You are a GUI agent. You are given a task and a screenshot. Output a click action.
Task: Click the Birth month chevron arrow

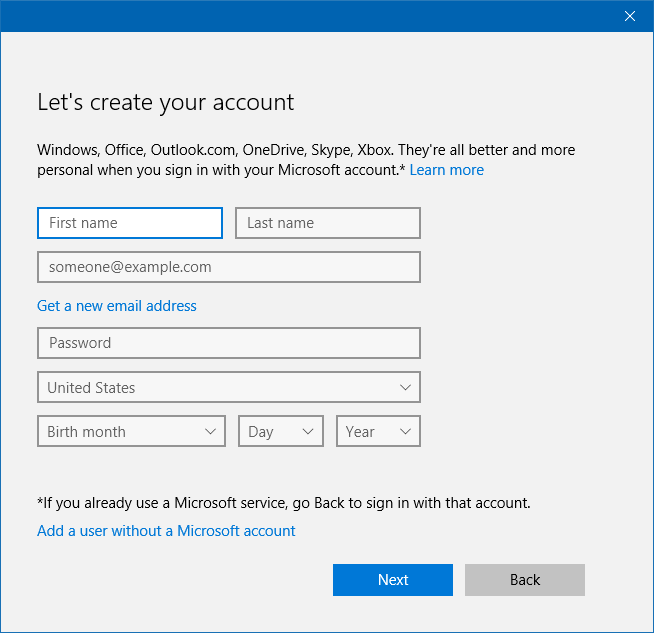211,432
